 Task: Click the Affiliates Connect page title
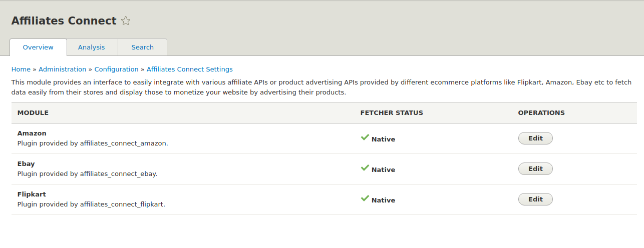(x=64, y=21)
